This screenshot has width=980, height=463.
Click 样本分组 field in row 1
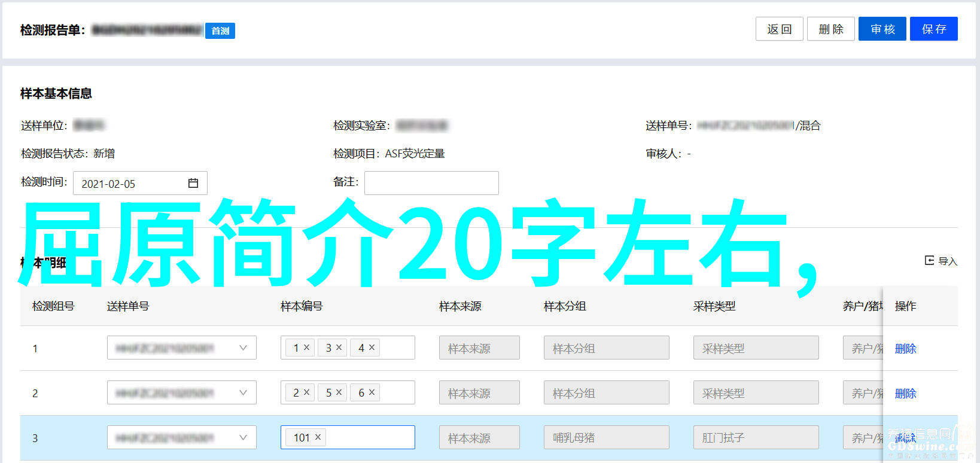[x=606, y=348]
